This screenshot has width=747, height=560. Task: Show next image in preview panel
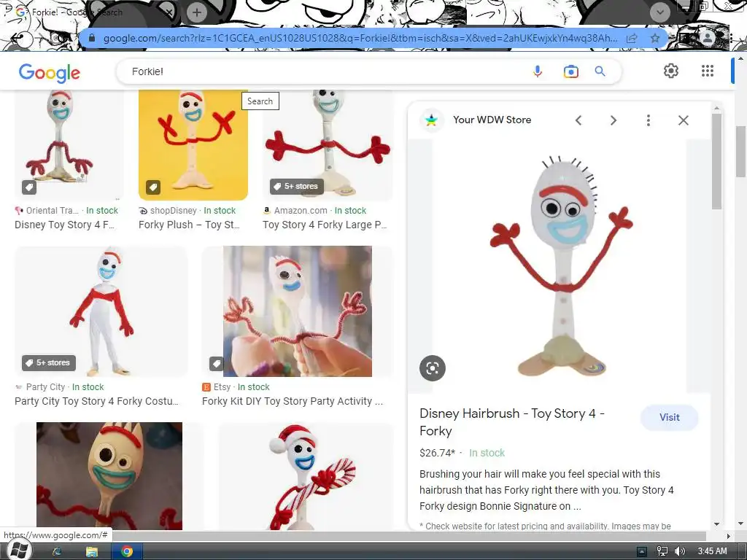click(x=613, y=120)
